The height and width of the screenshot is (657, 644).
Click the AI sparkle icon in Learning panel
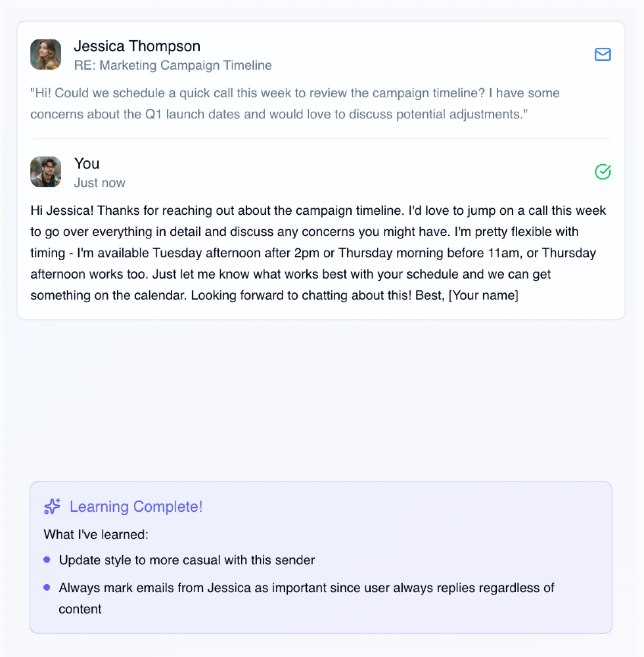(52, 506)
